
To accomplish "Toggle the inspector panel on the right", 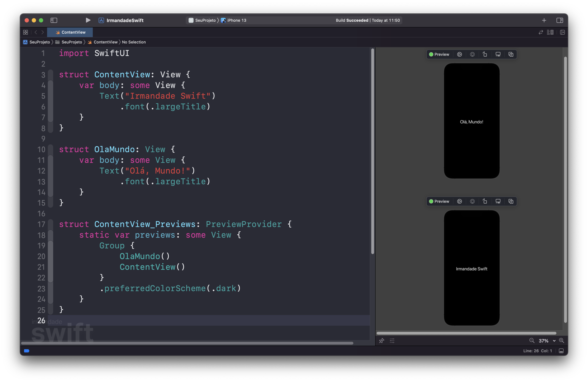I will click(x=560, y=20).
